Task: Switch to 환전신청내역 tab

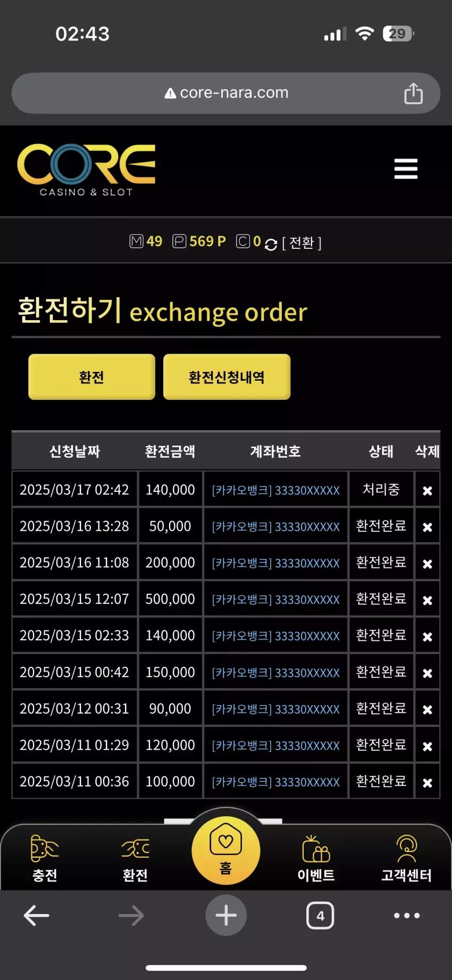Action: click(x=227, y=376)
